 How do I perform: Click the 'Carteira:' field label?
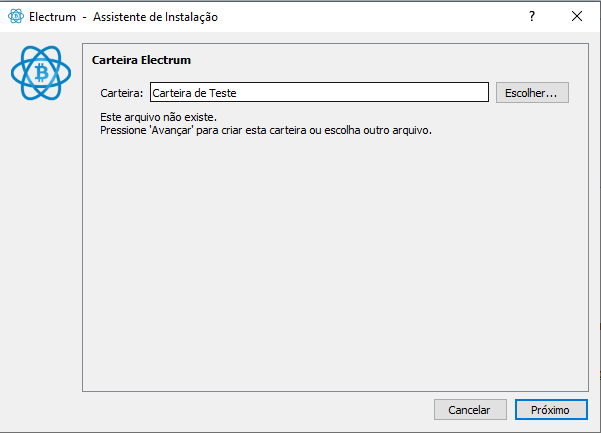click(x=122, y=93)
